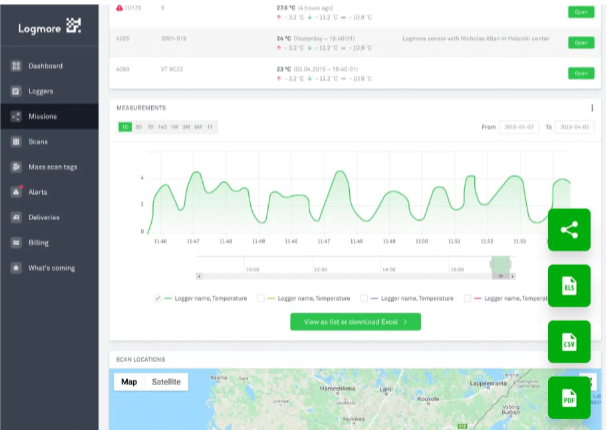Open the Deliveries truck icon
The image size is (606, 430).
point(16,217)
